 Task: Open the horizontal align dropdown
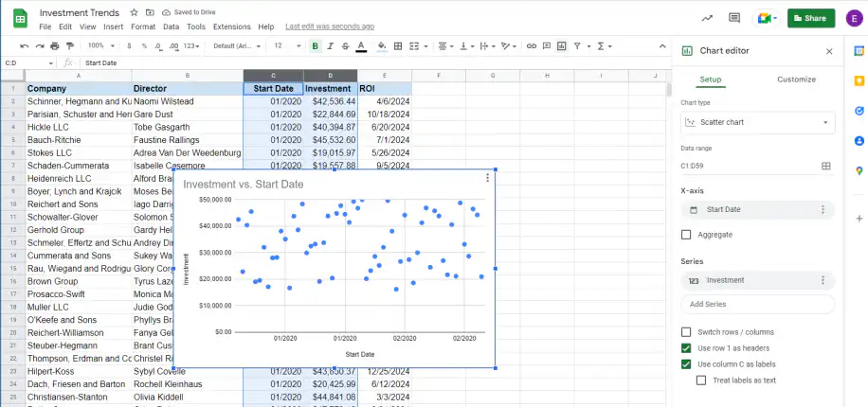pos(445,45)
